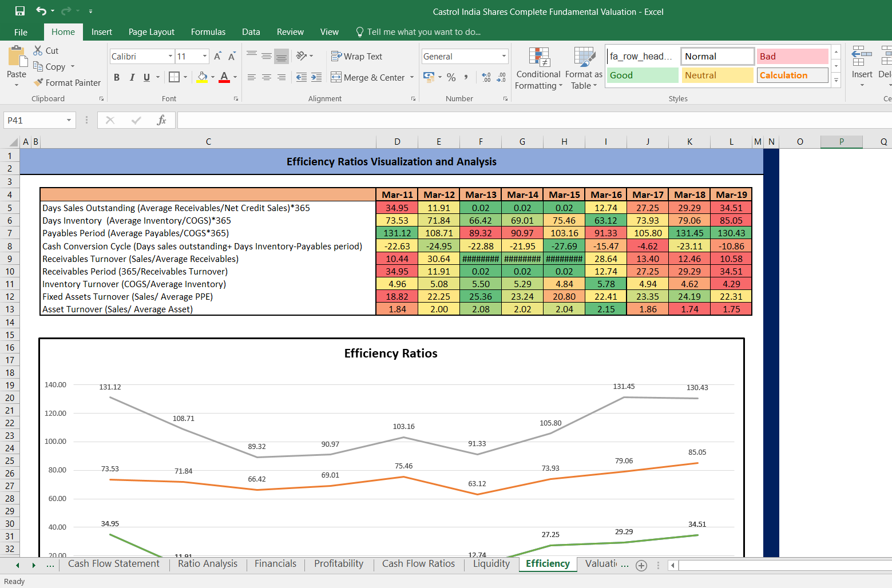
Task: Open the View ribbon tab
Action: (x=330, y=32)
